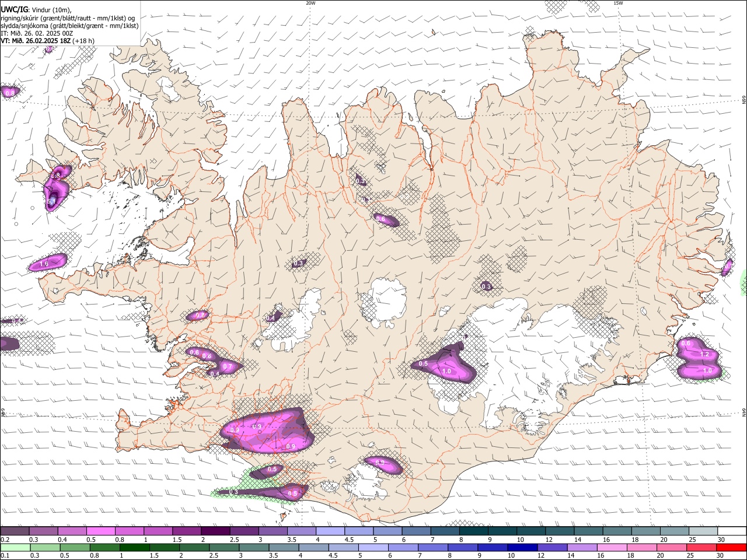Choose the top-row legend swatch starting at 7
Screen dimensions: 747x560
pyautogui.click(x=444, y=531)
